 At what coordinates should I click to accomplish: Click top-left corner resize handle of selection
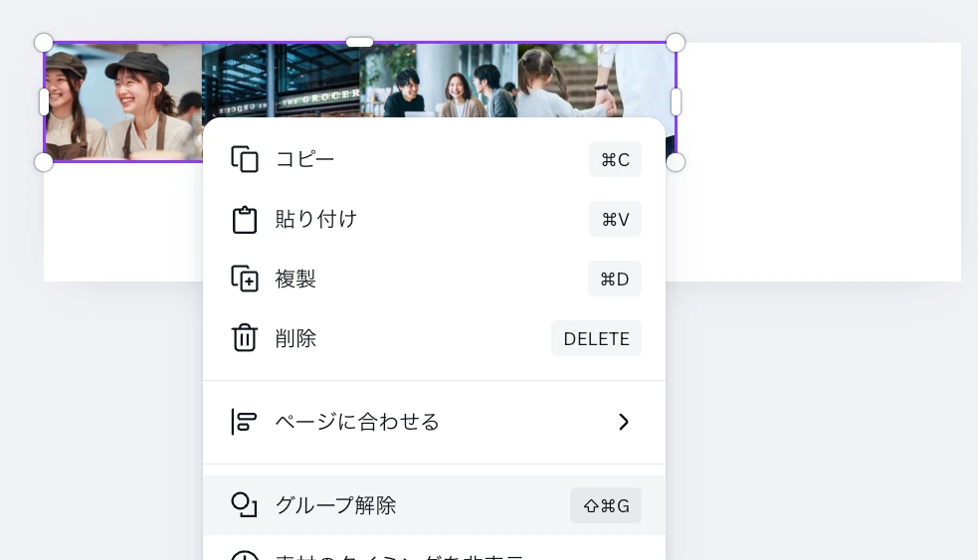tap(44, 43)
